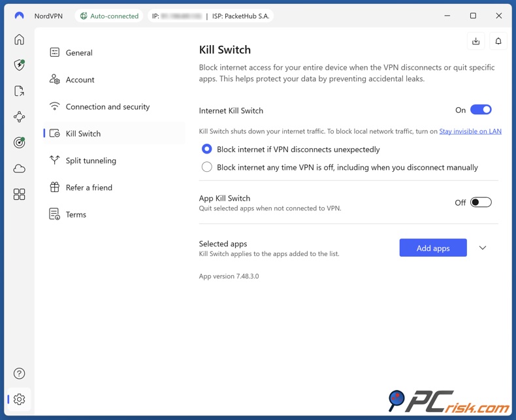Click the cloud icon in sidebar
Viewport: 516px width, 420px height.
pyautogui.click(x=20, y=169)
